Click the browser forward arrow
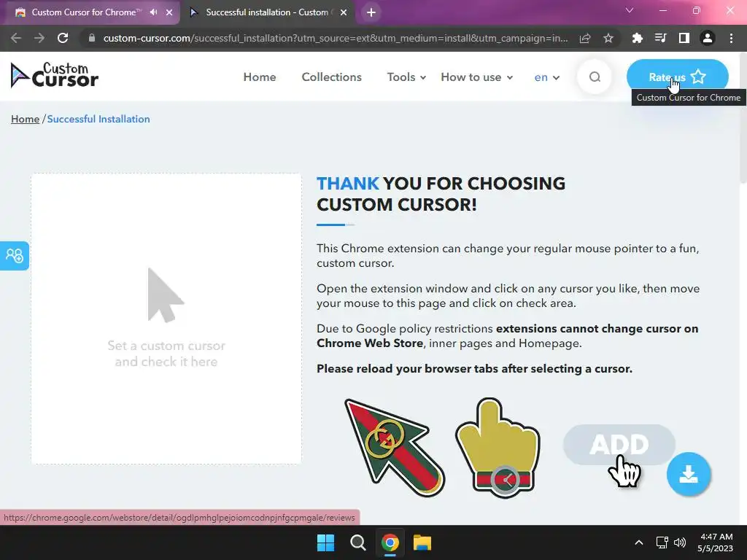 click(39, 38)
